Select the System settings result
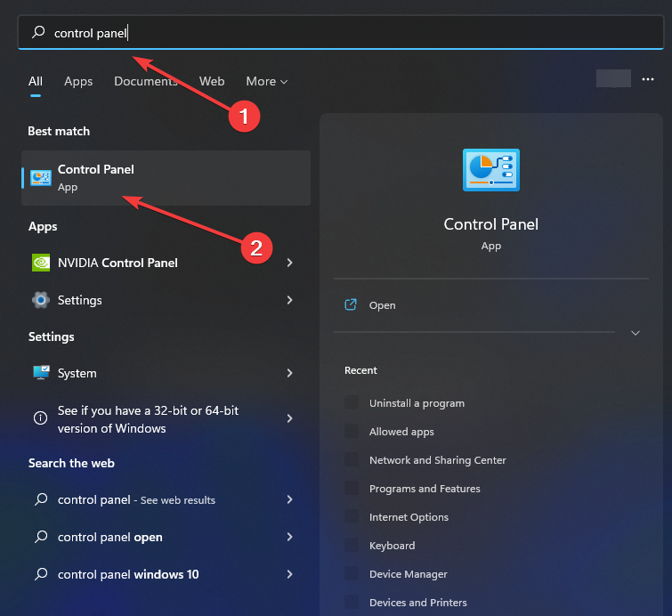 tap(166, 373)
